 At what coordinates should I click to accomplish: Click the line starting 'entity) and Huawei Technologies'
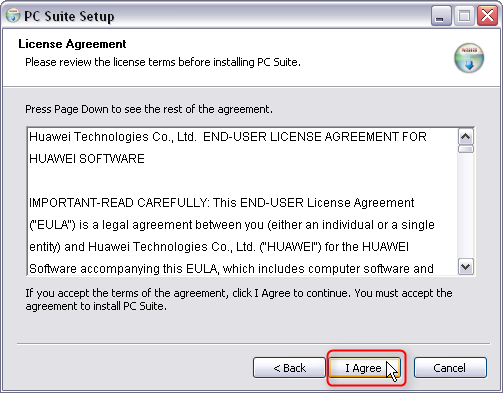[x=219, y=247]
